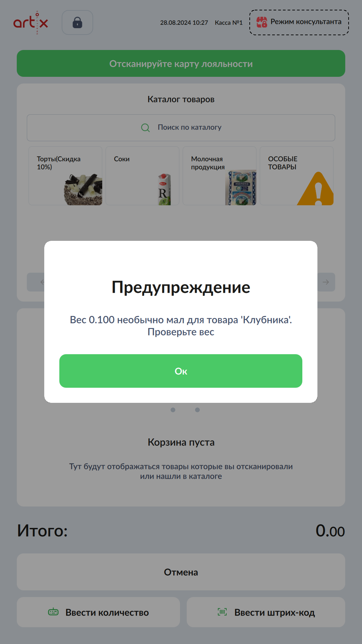
Task: Click the keyboard icon on Ввести количество
Action: click(53, 612)
